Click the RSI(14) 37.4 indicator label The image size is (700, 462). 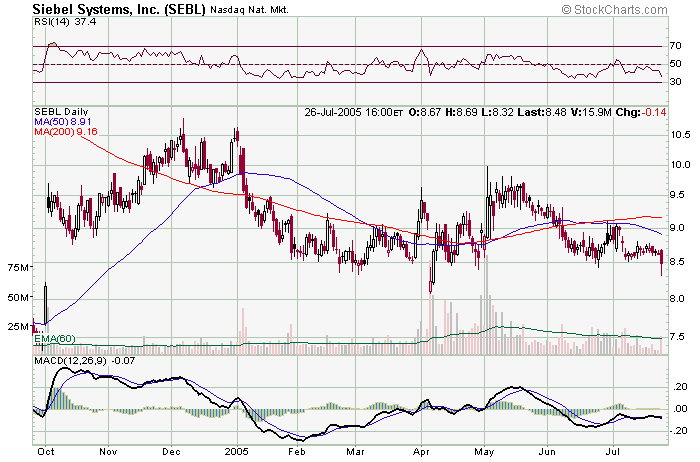pos(65,21)
